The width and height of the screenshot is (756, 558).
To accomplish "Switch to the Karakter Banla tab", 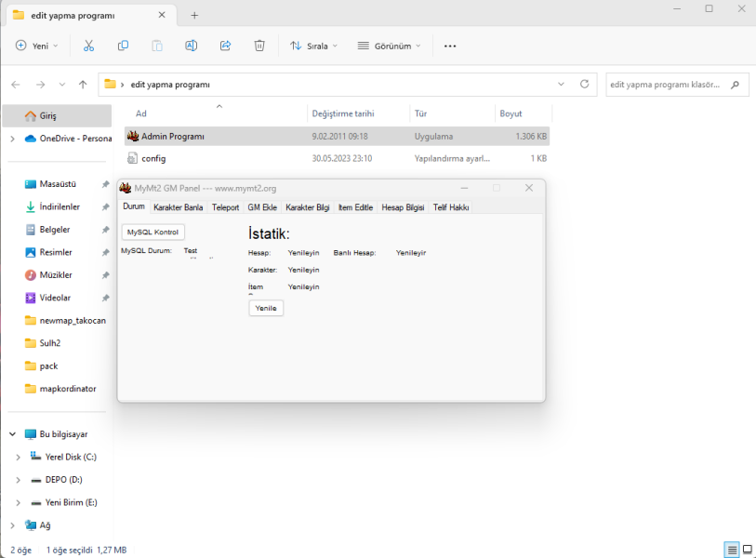I will pyautogui.click(x=178, y=207).
